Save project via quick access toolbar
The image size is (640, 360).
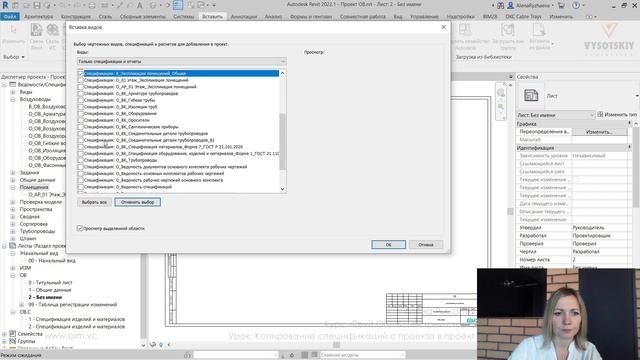37,5
